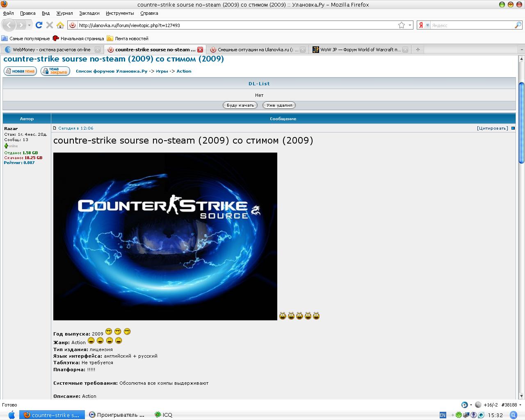525x420 pixels.
Task: Click the Новая тема forum button
Action: (x=21, y=71)
